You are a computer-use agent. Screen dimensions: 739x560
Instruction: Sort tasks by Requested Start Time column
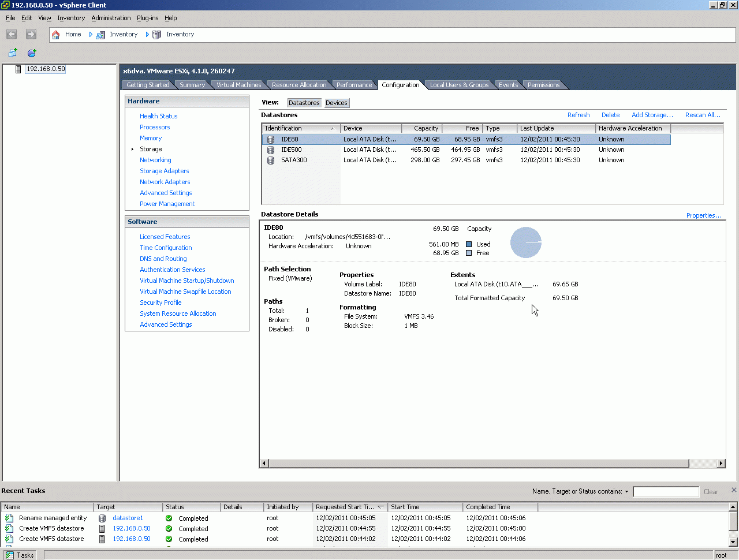point(350,507)
